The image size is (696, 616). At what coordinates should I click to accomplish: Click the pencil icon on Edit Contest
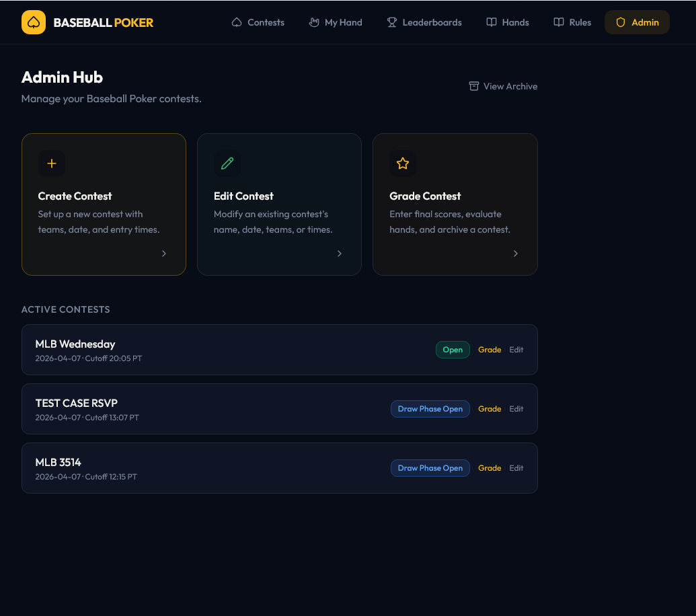[x=227, y=163]
